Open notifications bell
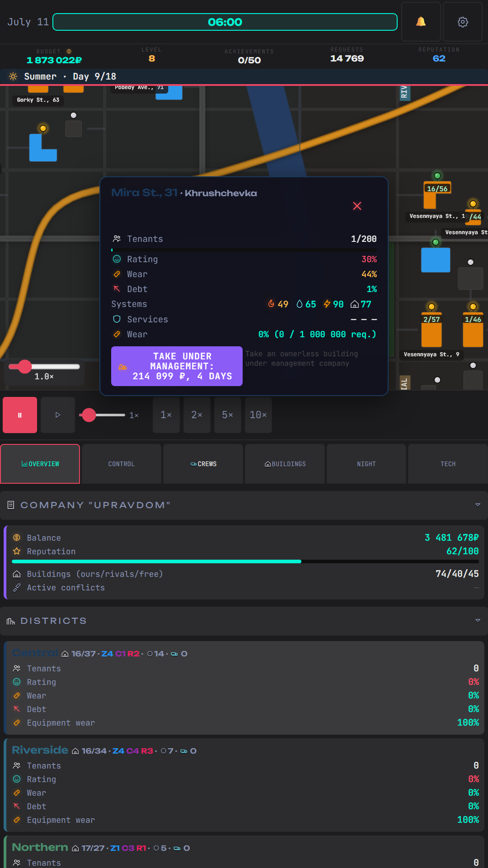The width and height of the screenshot is (488, 868). click(x=421, y=22)
